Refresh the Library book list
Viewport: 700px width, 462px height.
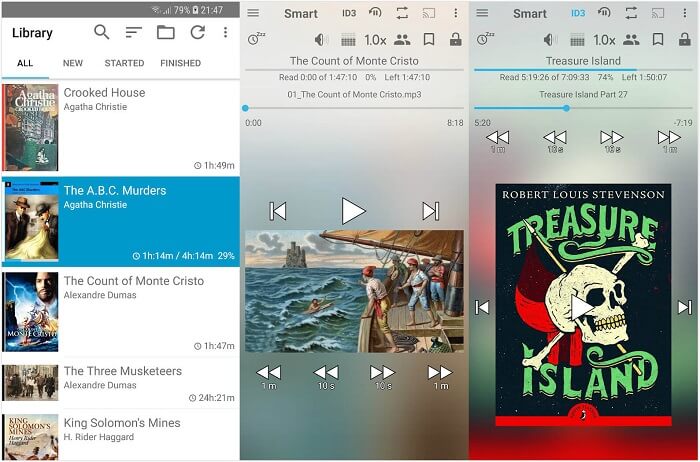(x=197, y=33)
